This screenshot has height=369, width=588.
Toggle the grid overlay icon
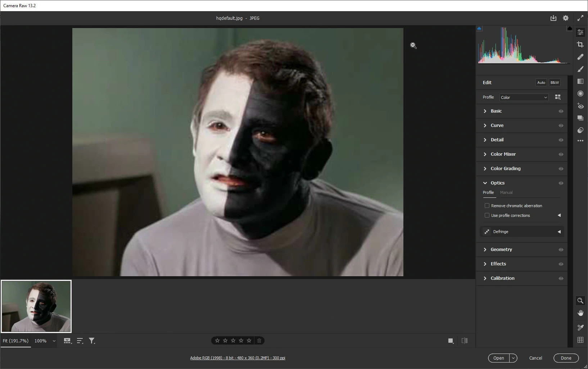click(580, 340)
